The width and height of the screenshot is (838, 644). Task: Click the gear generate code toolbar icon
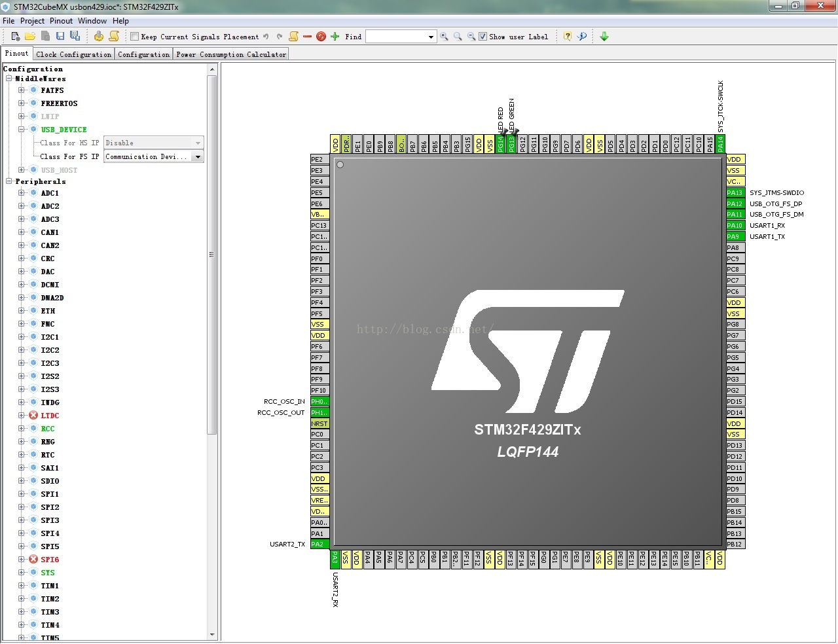99,37
